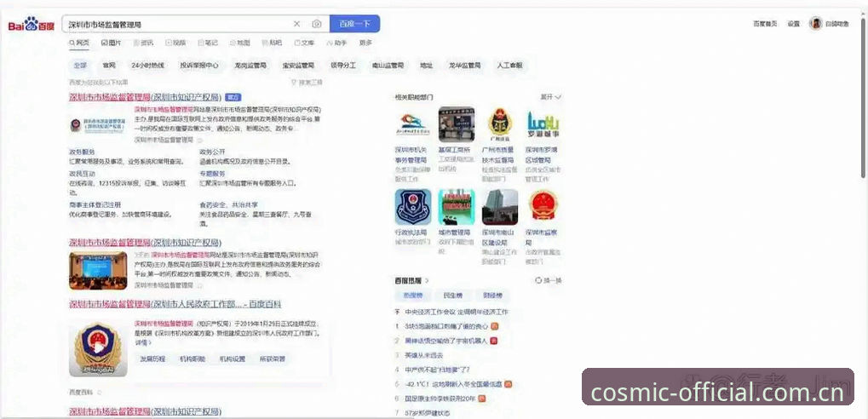Open hot search item 英雄从未远去
This screenshot has width=868, height=419.
[x=424, y=355]
